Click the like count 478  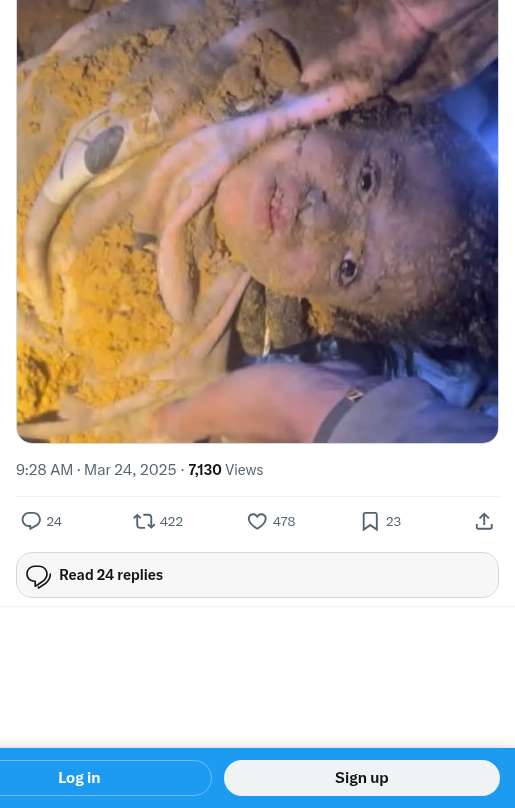(284, 521)
